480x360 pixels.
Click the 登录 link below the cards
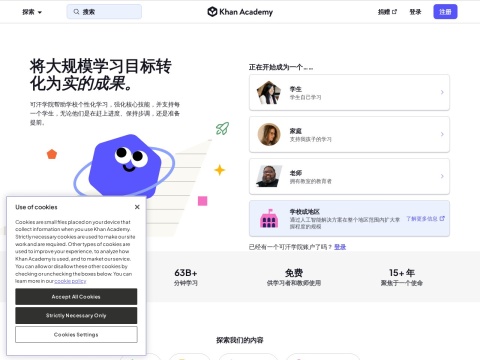tap(340, 247)
